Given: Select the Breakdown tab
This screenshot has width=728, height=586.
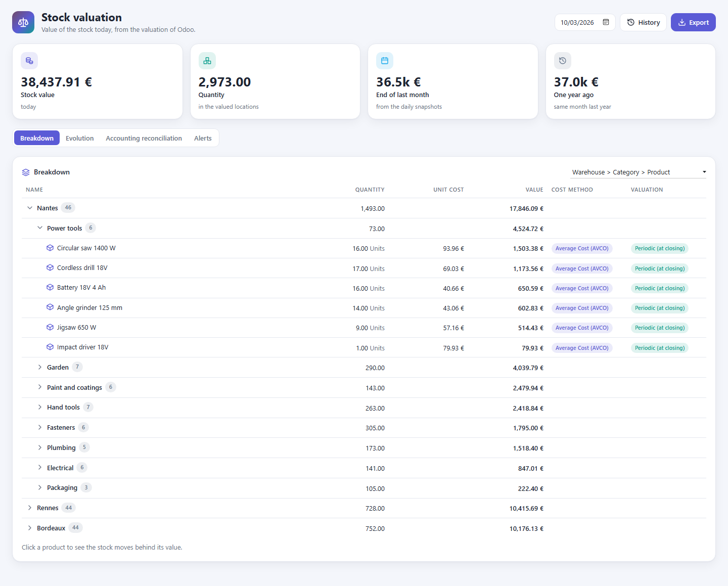Looking at the screenshot, I should coord(37,138).
